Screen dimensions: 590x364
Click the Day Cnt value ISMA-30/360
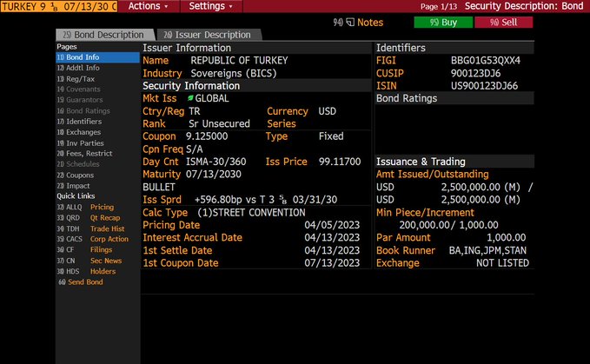pyautogui.click(x=216, y=162)
